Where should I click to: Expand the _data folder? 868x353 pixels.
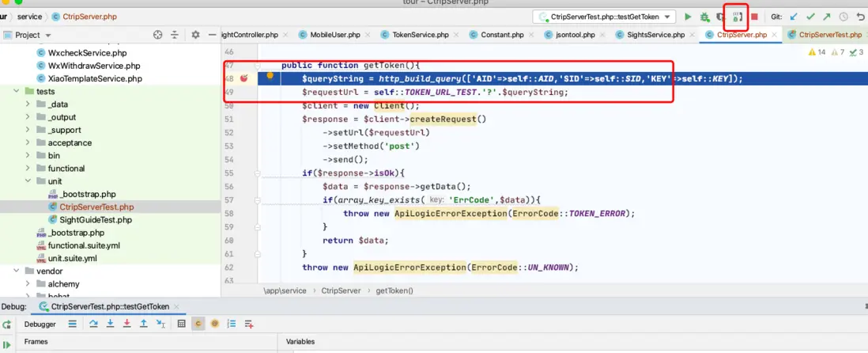[28, 104]
